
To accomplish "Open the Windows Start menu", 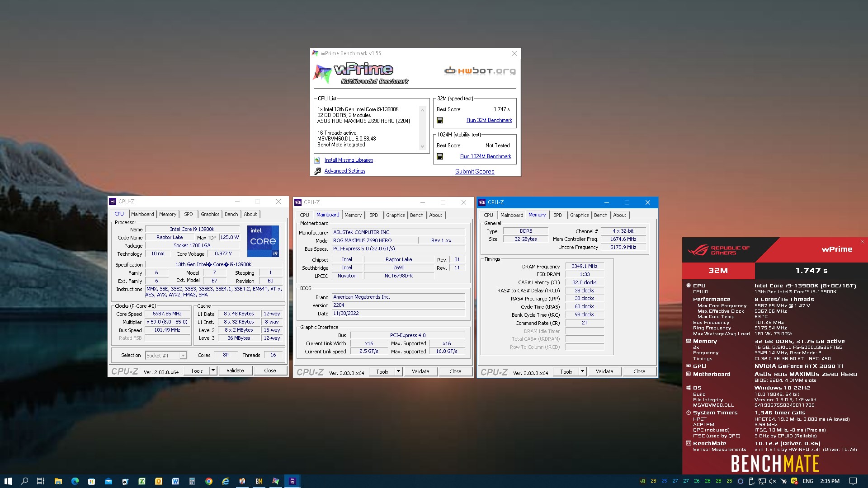I will coord(8,481).
